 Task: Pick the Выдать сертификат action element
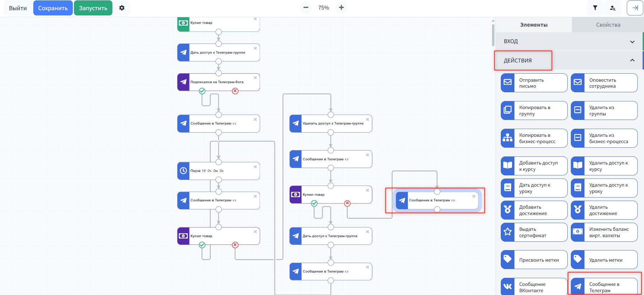coord(534,232)
